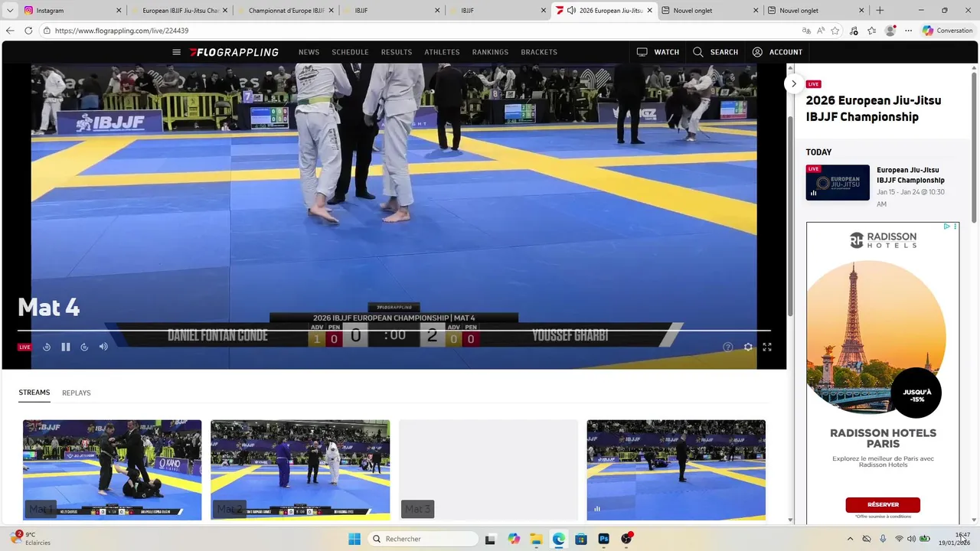Open the NEWS menu item
The image size is (980, 551).
[x=309, y=52]
